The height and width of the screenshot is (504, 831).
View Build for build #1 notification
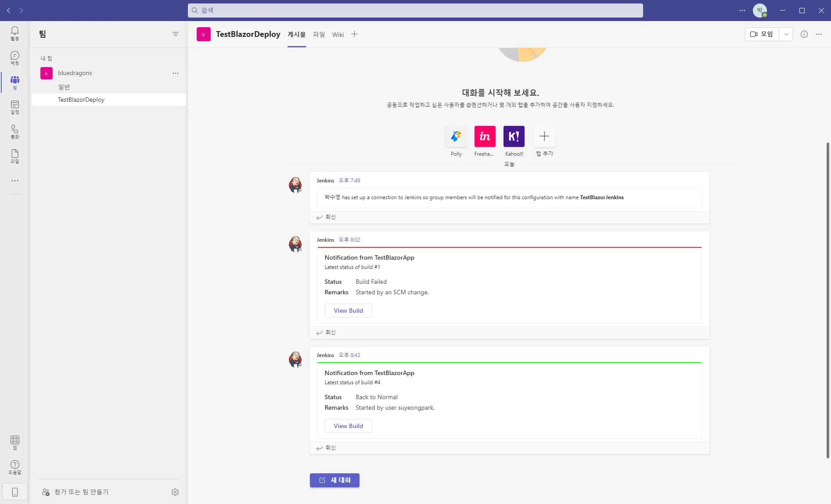click(x=349, y=311)
